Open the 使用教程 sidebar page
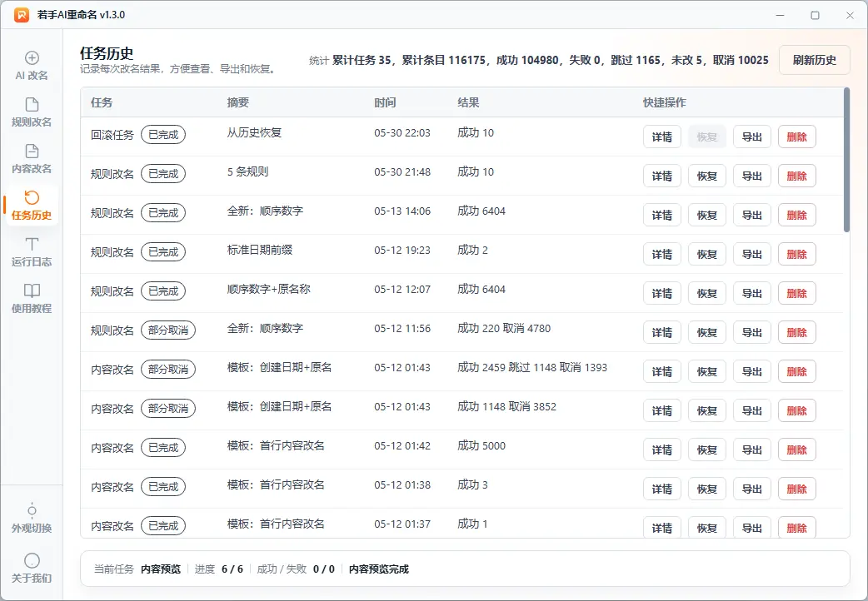 (x=32, y=299)
